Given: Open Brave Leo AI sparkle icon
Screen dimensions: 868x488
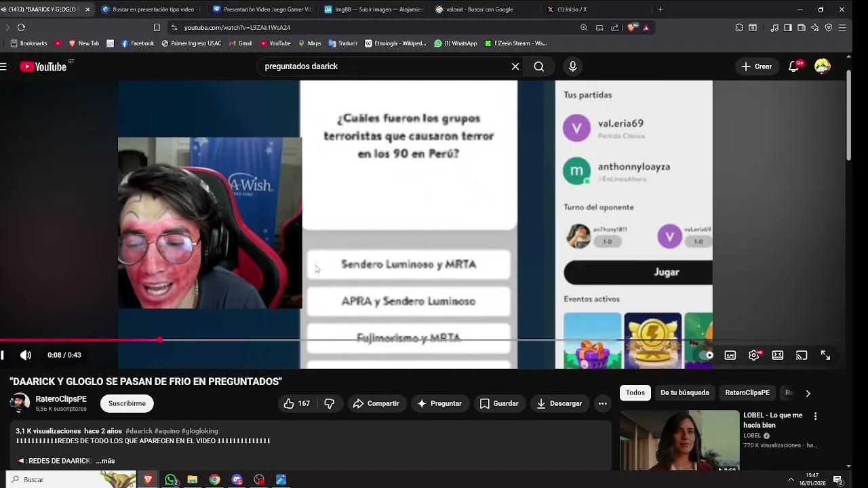Looking at the screenshot, I should pyautogui.click(x=815, y=28).
